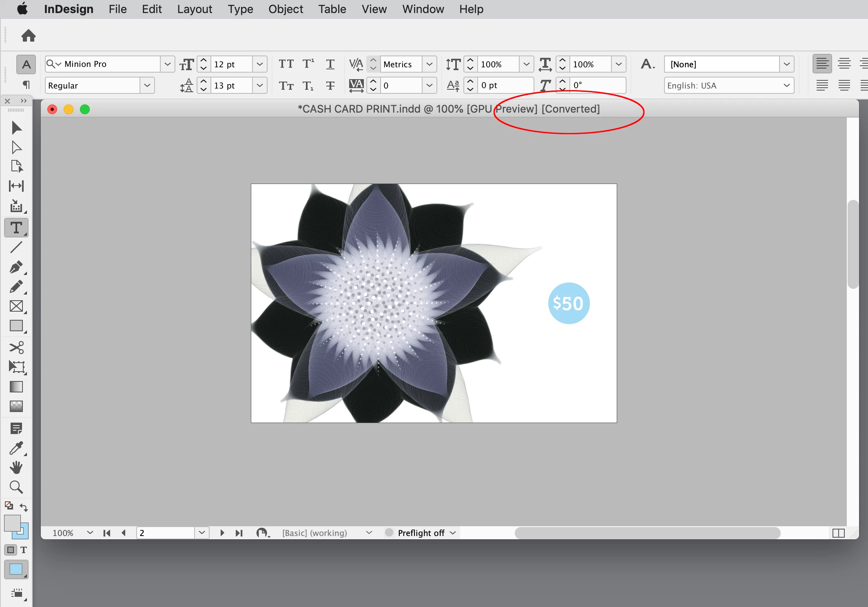This screenshot has height=607, width=868.
Task: Open the Object menu
Action: [x=286, y=9]
